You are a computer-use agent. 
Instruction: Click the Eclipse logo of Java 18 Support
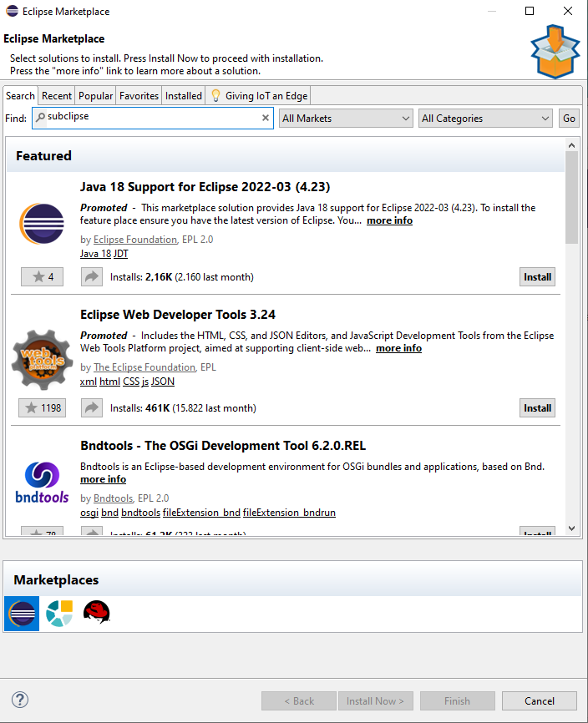tap(42, 224)
